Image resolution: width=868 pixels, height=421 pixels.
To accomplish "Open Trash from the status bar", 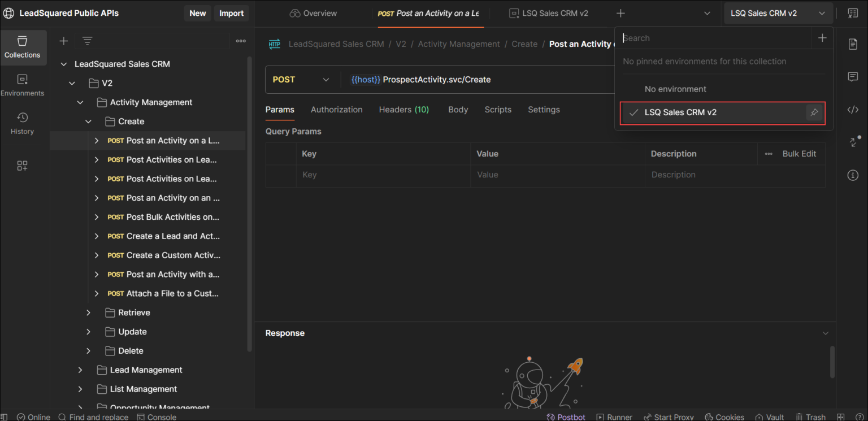I will (x=810, y=417).
